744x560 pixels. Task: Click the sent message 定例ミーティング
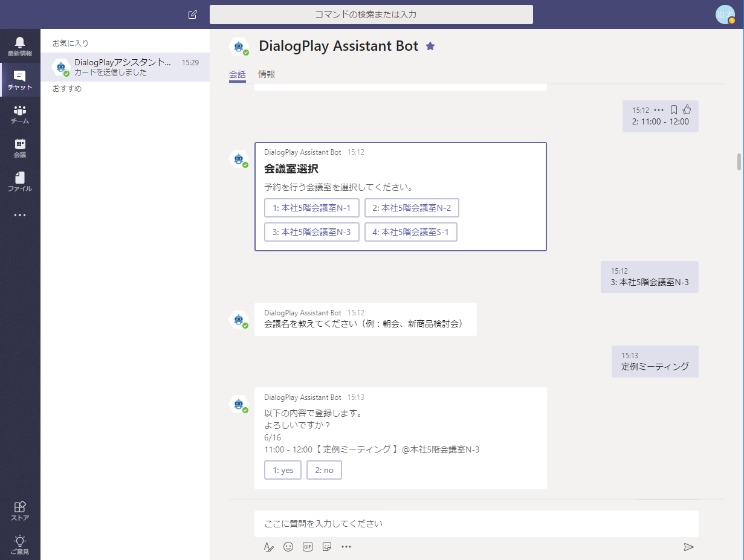(x=655, y=362)
